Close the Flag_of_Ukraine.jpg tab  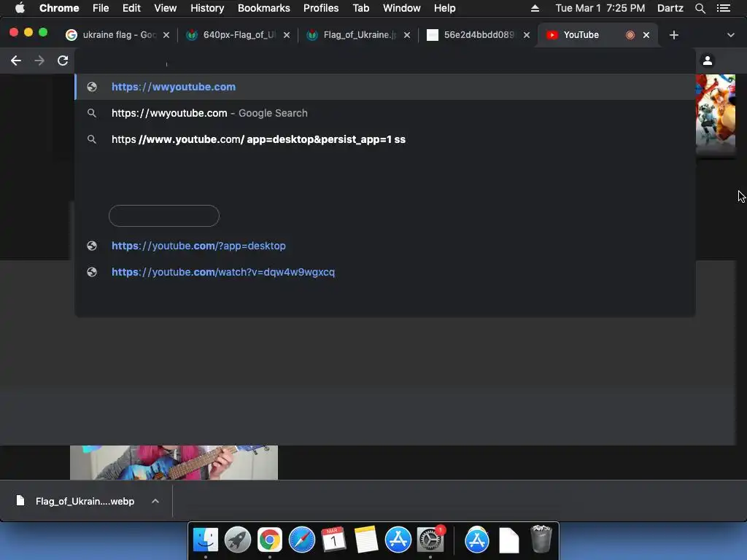point(407,35)
